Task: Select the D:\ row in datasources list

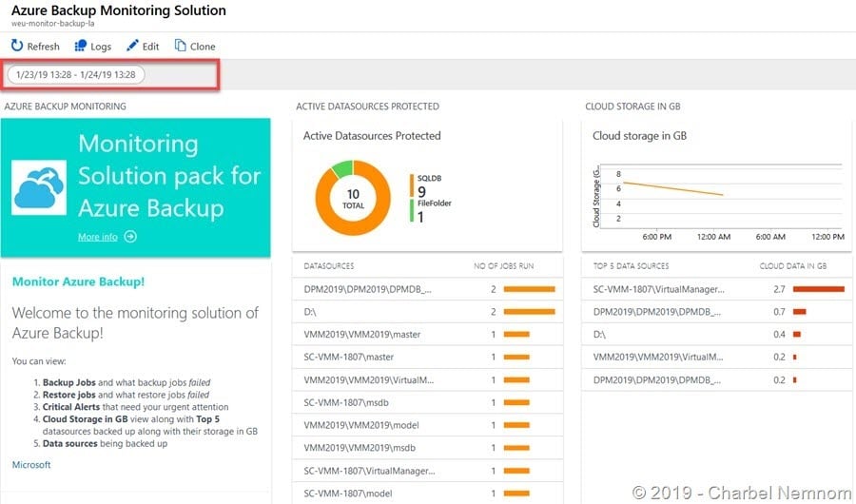Action: pyautogui.click(x=427, y=312)
